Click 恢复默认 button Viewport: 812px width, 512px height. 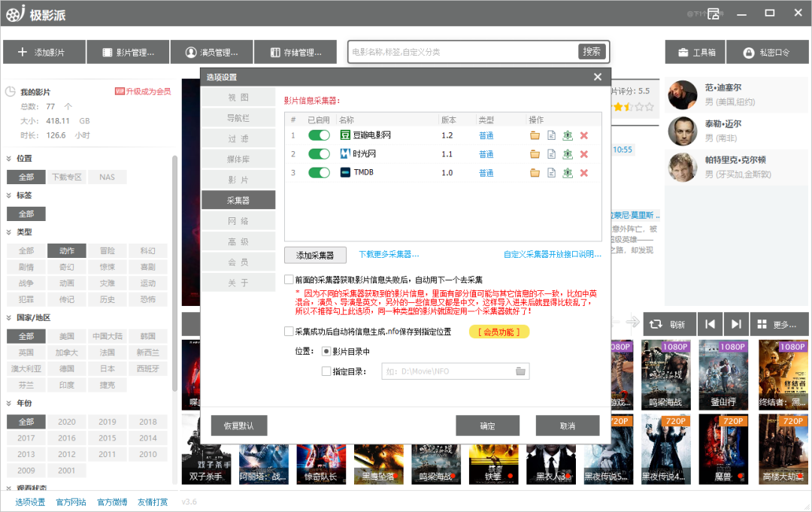coord(239,426)
